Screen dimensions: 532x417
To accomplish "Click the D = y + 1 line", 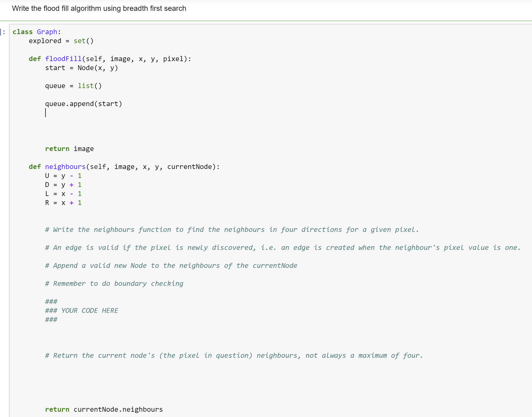I will tap(63, 185).
